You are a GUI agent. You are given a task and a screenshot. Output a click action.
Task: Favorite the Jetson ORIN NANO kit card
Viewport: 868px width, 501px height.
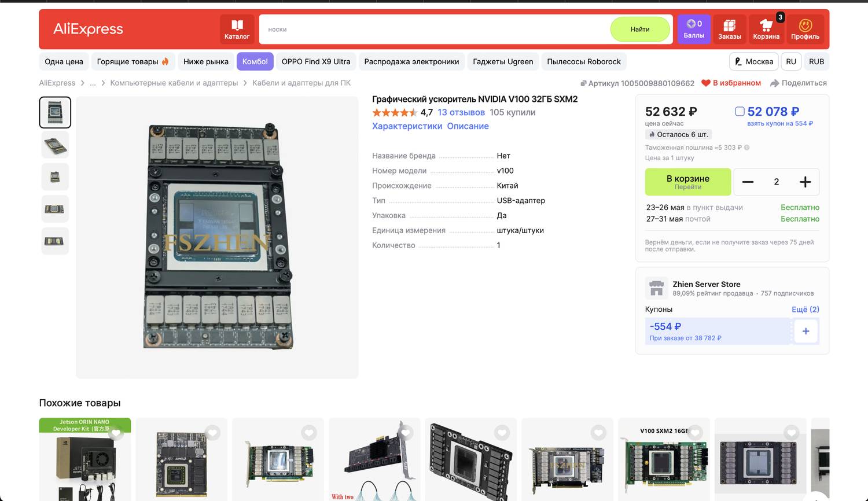[116, 433]
